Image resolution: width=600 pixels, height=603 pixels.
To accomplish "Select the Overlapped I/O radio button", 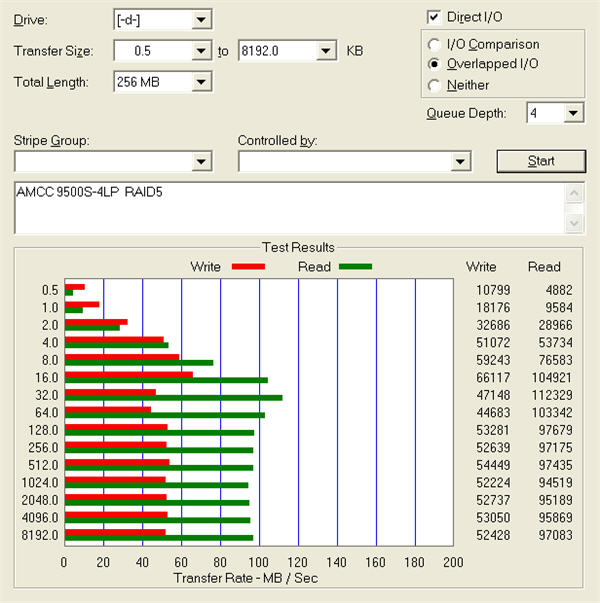I will pyautogui.click(x=434, y=64).
